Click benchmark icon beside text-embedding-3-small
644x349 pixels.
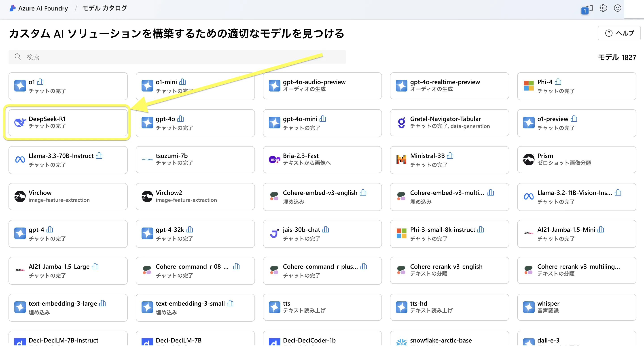pos(230,303)
